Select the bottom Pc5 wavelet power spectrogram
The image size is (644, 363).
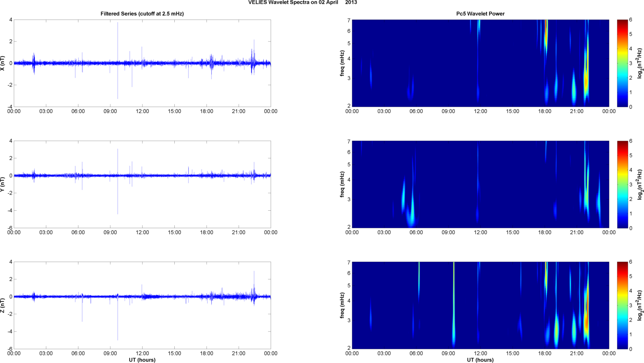[480, 305]
